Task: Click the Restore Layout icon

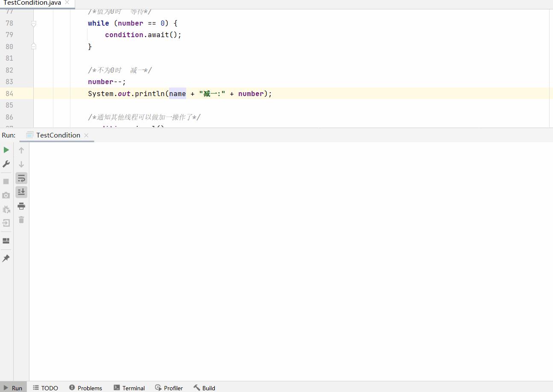Action: (6, 241)
